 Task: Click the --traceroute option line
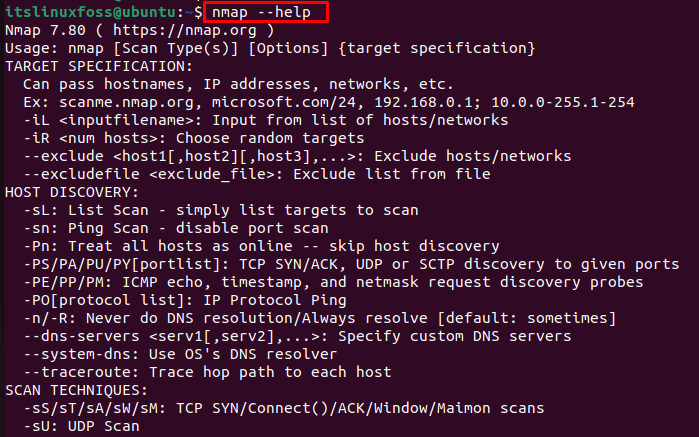point(207,372)
